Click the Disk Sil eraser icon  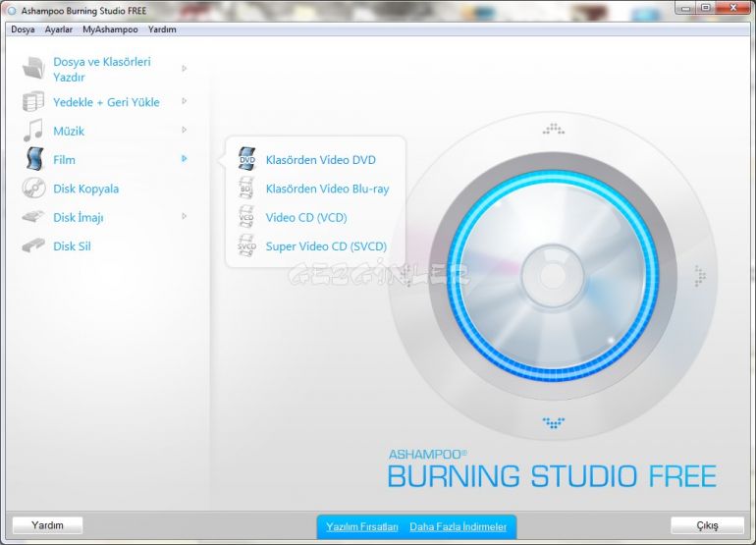click(33, 245)
